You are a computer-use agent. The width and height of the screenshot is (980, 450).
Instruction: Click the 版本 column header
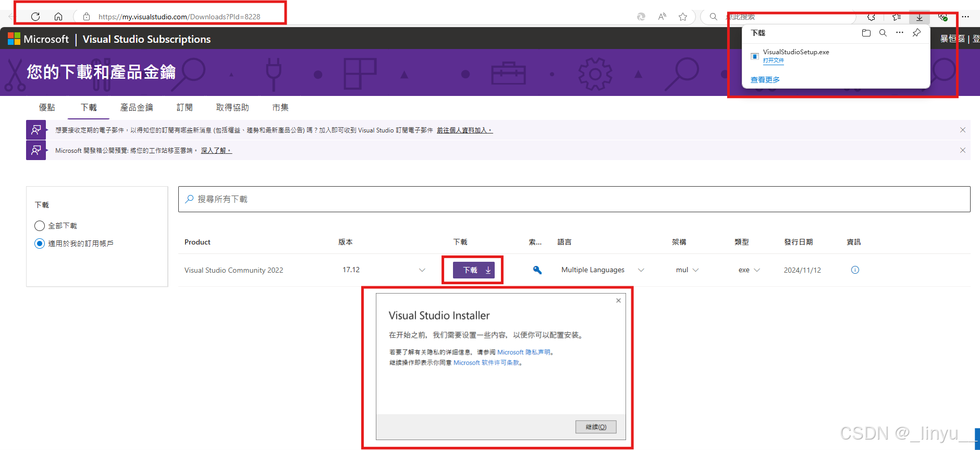point(346,242)
